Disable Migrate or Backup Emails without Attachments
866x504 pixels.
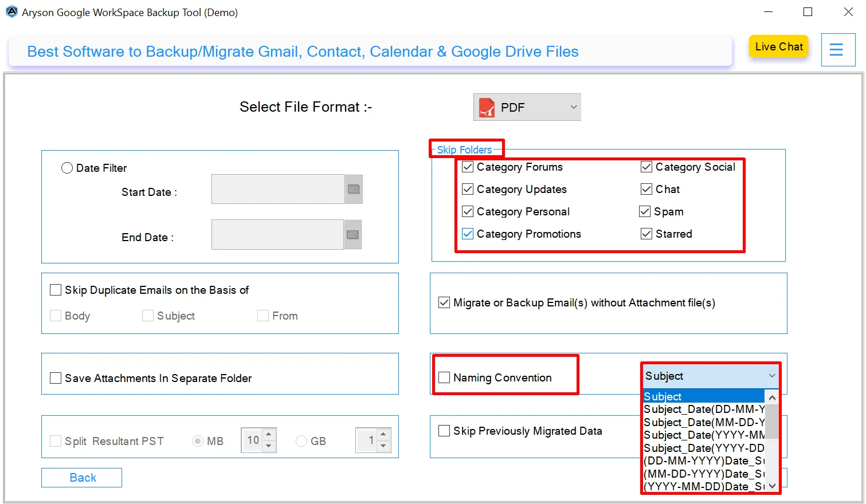click(x=444, y=302)
